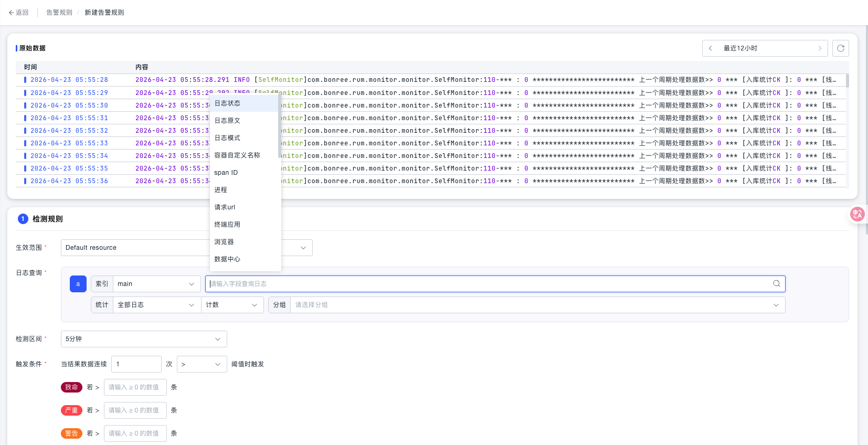
Task: Open the 检测区间 5分钟 dropdown
Action: coord(144,339)
